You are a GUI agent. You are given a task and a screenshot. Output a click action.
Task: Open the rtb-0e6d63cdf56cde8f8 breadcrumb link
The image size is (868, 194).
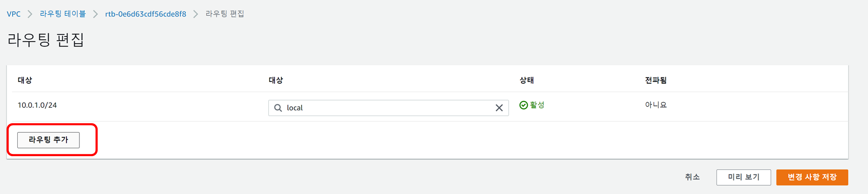point(145,14)
